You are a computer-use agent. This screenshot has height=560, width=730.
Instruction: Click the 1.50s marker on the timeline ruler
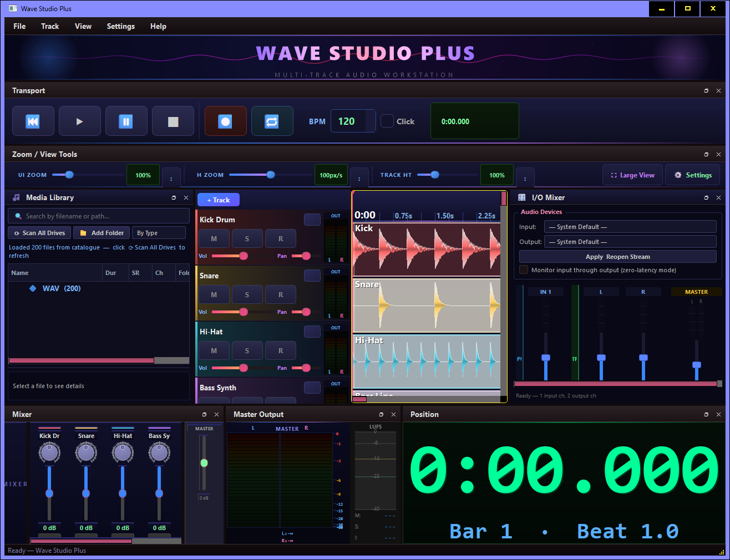[445, 216]
